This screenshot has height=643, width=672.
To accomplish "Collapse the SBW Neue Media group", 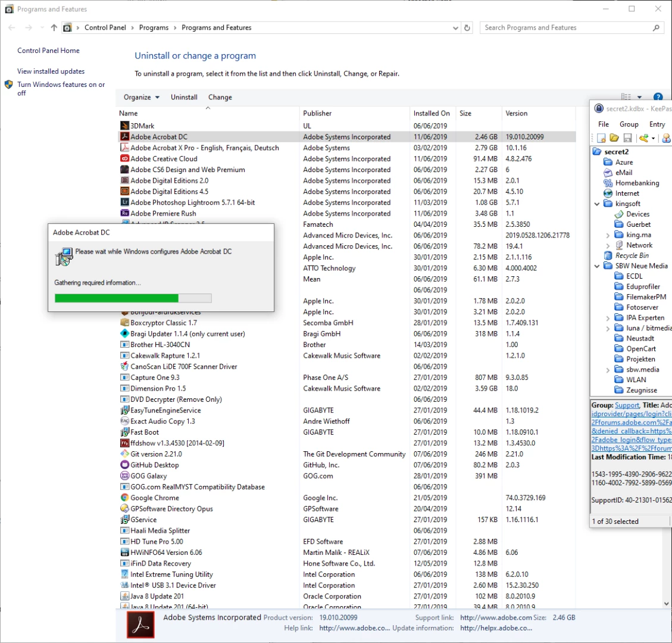I will 597,266.
